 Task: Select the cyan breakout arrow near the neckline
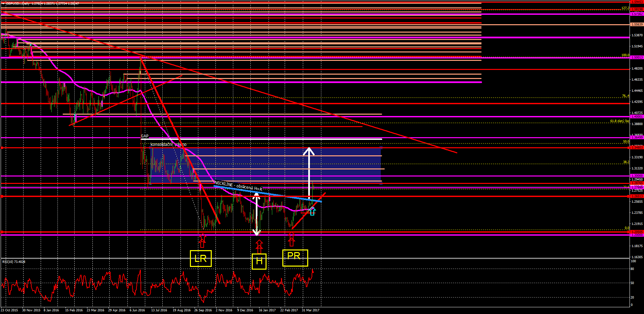312,211
